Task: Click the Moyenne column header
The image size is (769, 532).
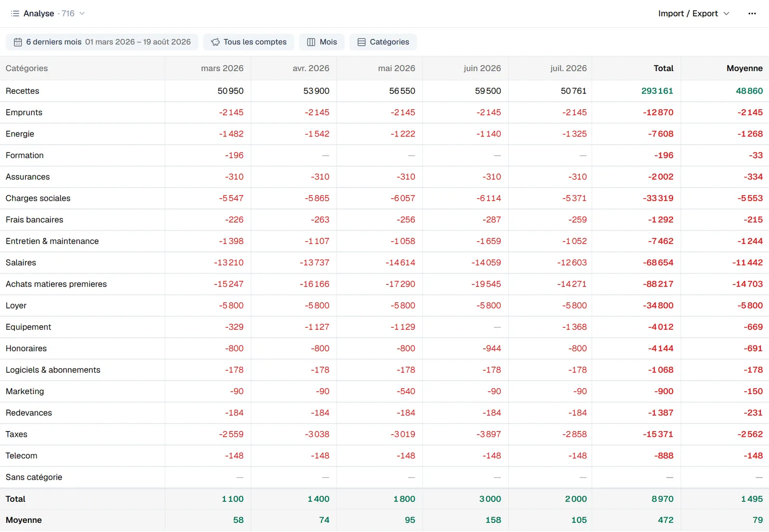Action: coord(744,68)
